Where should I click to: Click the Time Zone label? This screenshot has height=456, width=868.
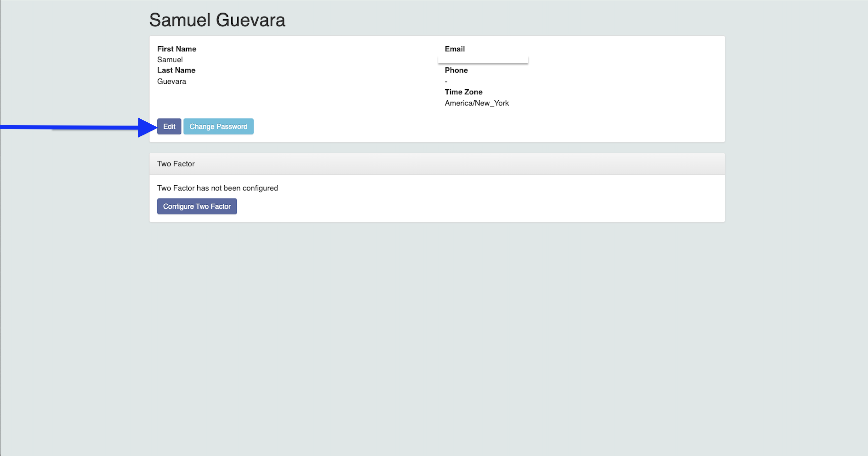[x=463, y=92]
